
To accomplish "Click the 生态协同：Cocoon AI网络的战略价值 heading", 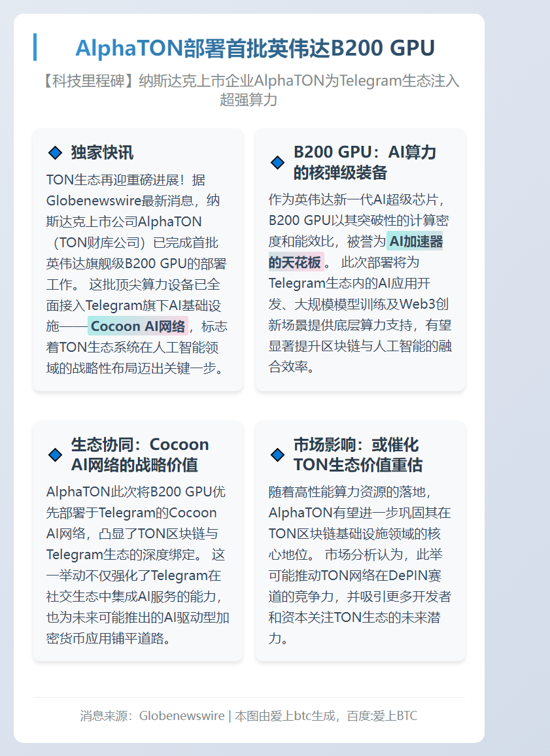I will 139,453.
